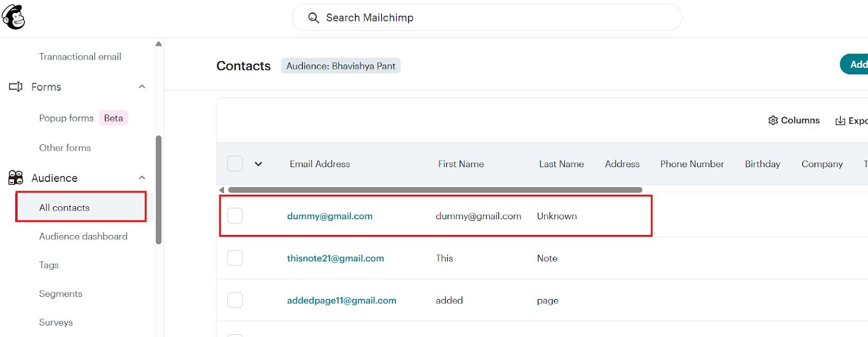
Task: Click the Last Name column header
Action: pyautogui.click(x=561, y=164)
